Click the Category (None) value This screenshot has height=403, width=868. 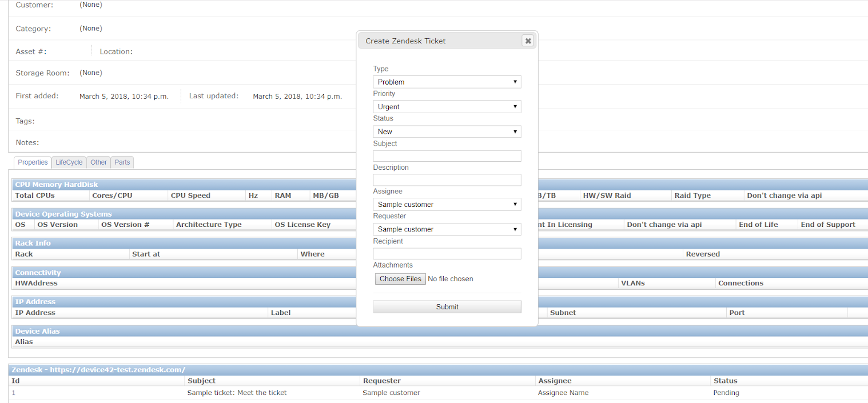point(91,28)
